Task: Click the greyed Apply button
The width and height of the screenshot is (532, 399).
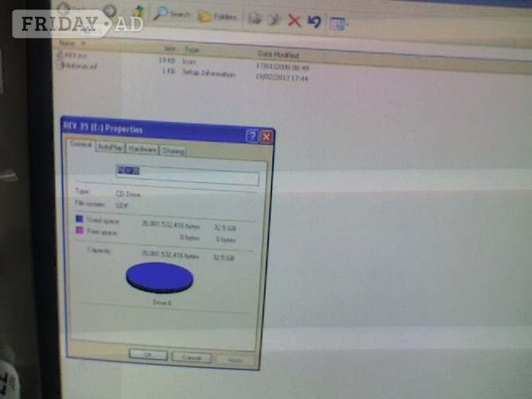Action: [x=235, y=360]
